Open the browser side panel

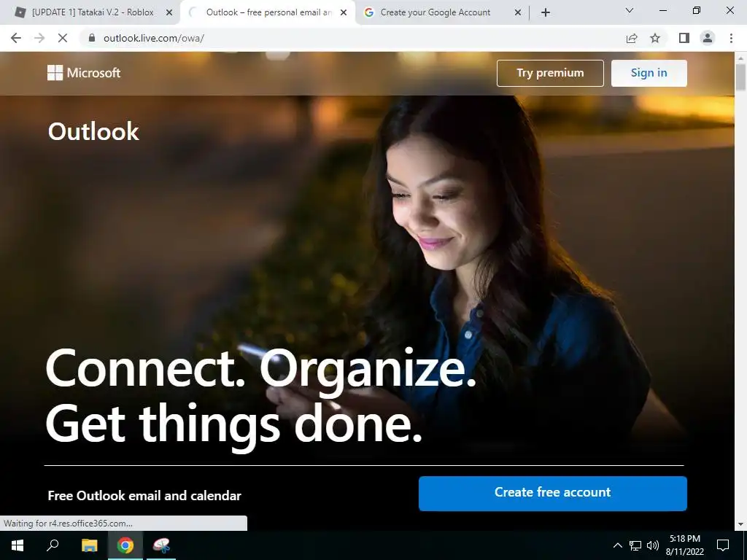click(x=684, y=38)
